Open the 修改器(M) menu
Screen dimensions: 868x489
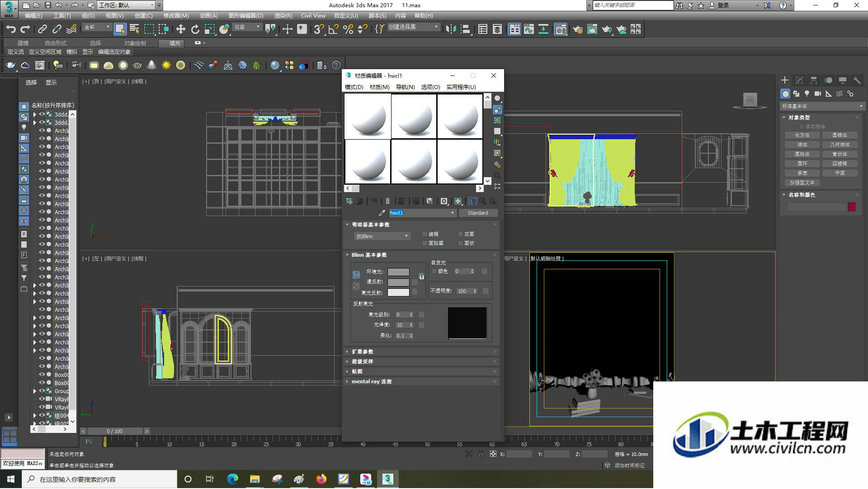click(x=176, y=15)
